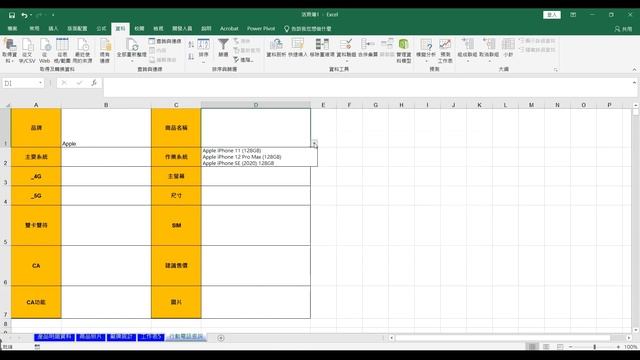Click the Sign in (登入) button
The width and height of the screenshot is (640, 360).
coord(552,15)
